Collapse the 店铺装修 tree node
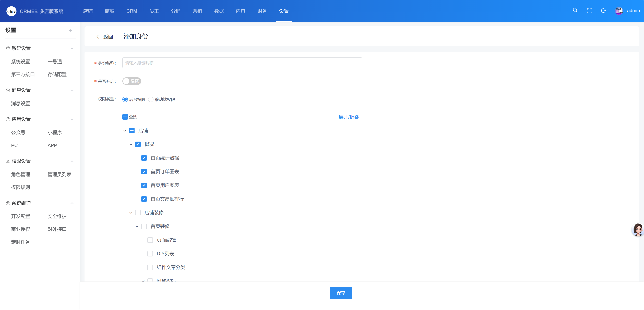Viewport: 644px width, 310px height. (131, 213)
